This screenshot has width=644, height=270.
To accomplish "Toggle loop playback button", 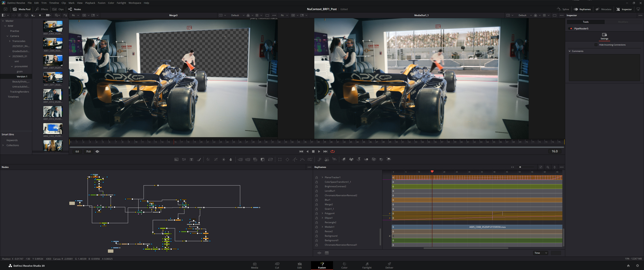I will pos(332,151).
